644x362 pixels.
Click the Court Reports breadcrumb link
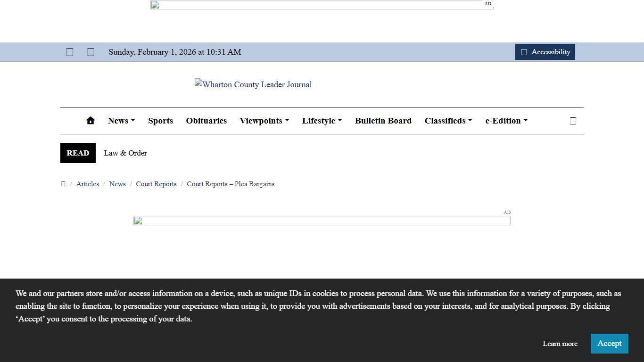(x=156, y=184)
